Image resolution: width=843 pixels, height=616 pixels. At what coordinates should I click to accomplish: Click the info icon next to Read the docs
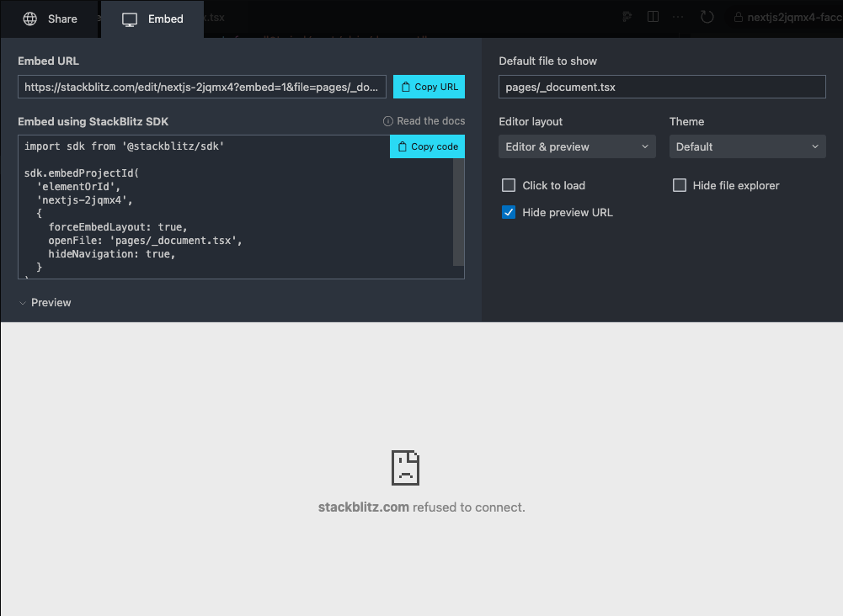(x=387, y=121)
